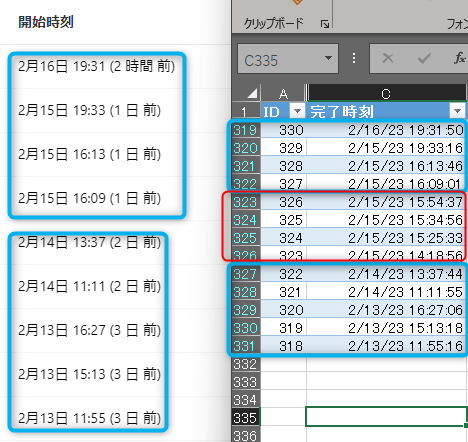Click cell with ID 324
Screen dimensions: 468x442
(x=283, y=238)
